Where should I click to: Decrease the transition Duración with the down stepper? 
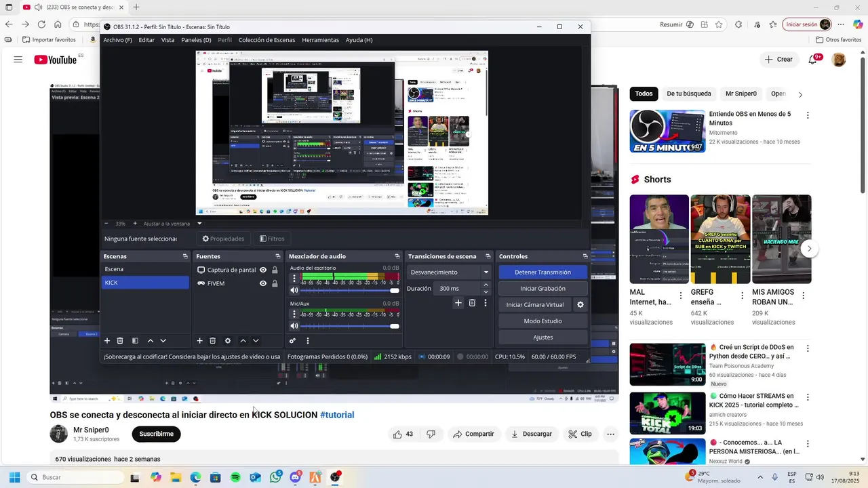coord(486,291)
